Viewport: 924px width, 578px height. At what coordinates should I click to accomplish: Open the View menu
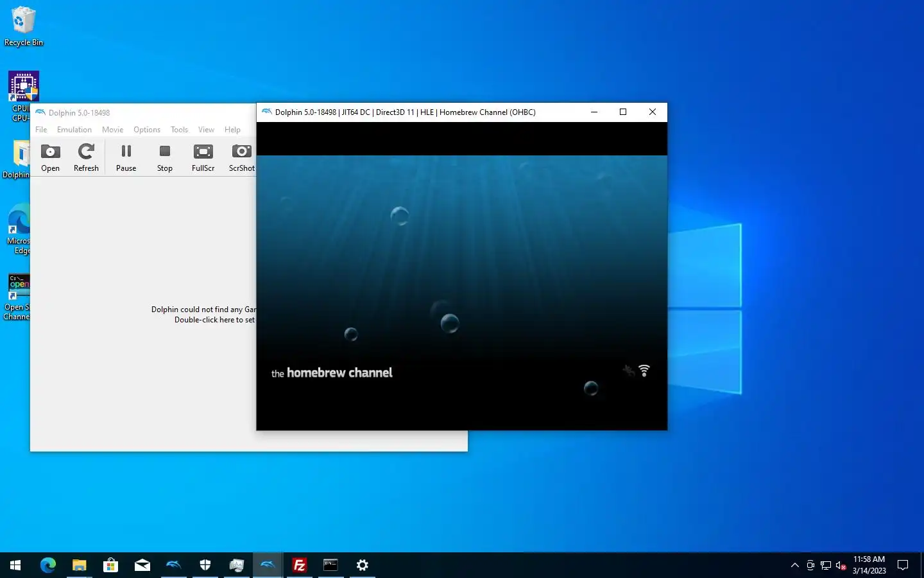click(206, 130)
